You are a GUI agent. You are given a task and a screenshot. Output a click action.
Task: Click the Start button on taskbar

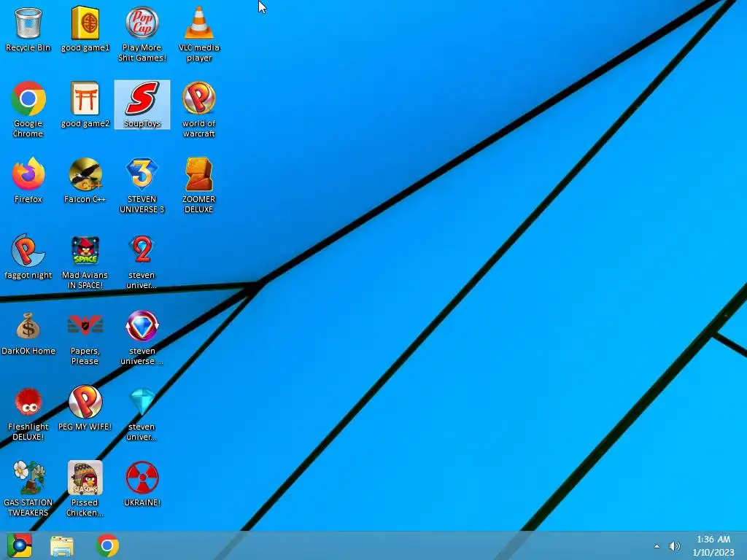(x=20, y=545)
